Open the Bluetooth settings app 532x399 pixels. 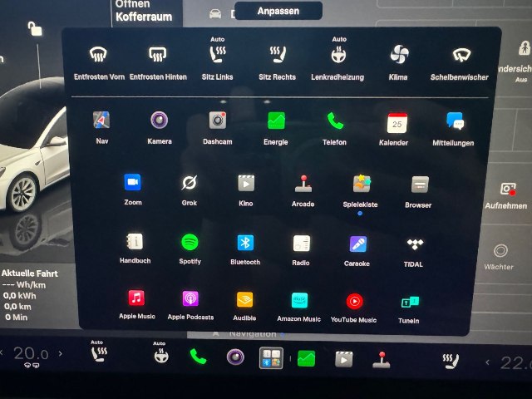[245, 243]
